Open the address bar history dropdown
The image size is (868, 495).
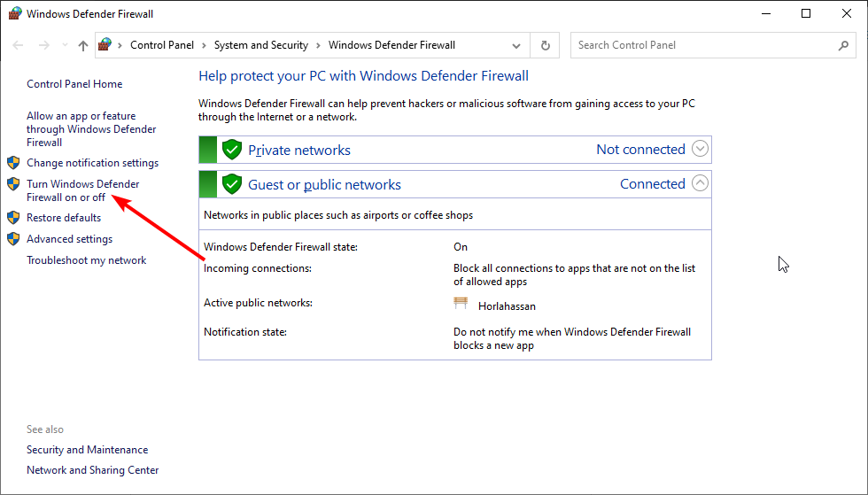pyautogui.click(x=516, y=45)
